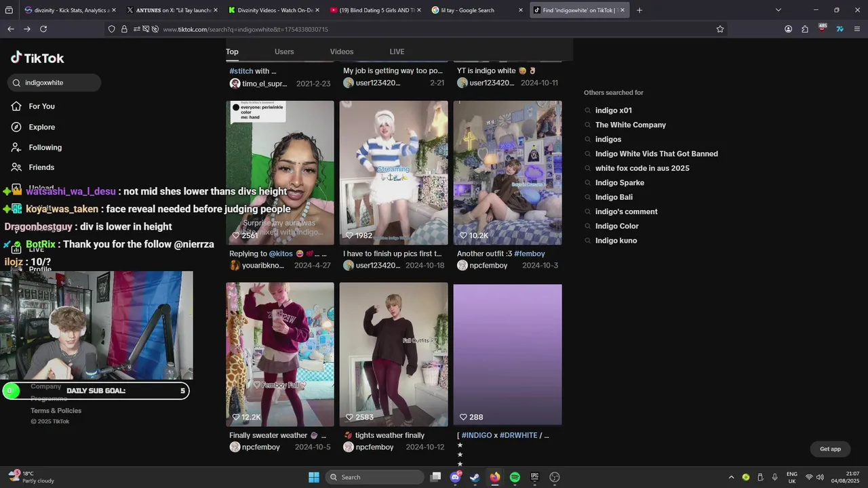Open the For You home icon
This screenshot has width=868, height=488.
[16, 106]
